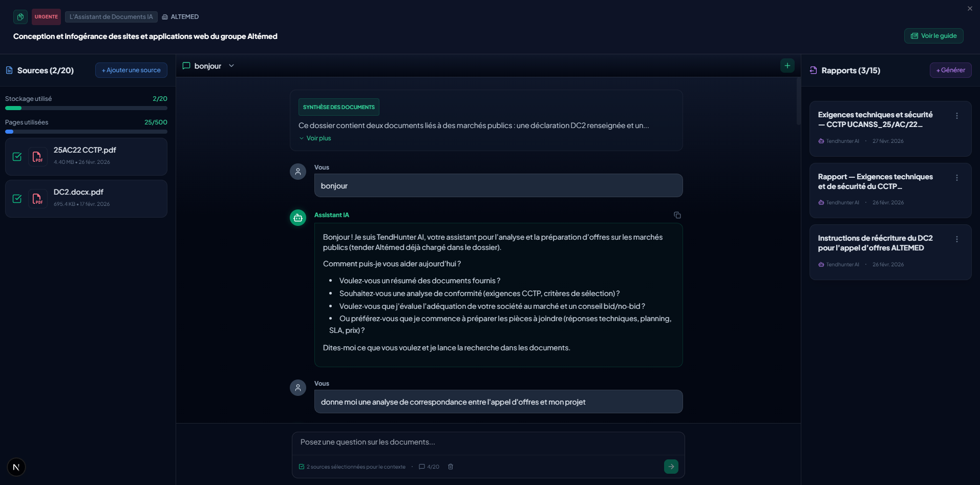Toggle the 2 sources sélectionnées context checkbox
The image size is (980, 485).
[302, 467]
